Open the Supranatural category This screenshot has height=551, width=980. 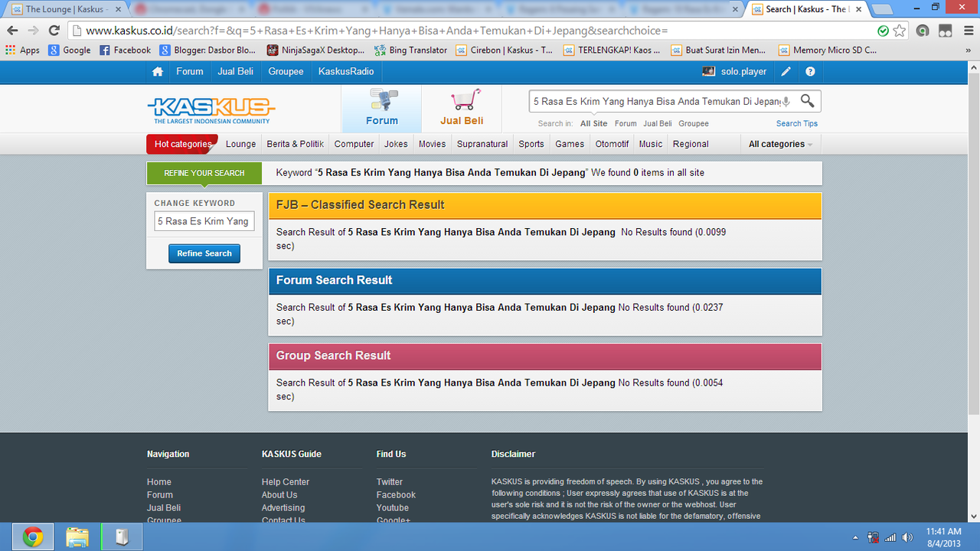coord(482,144)
